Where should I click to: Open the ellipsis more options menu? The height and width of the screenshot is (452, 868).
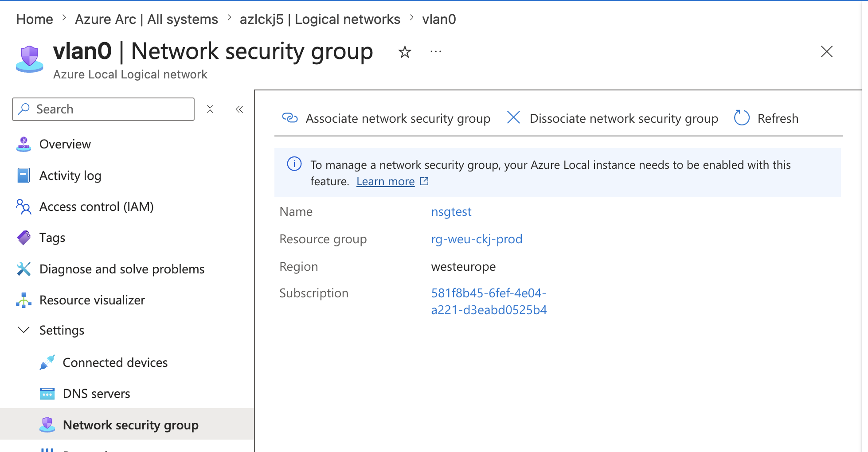tap(436, 52)
